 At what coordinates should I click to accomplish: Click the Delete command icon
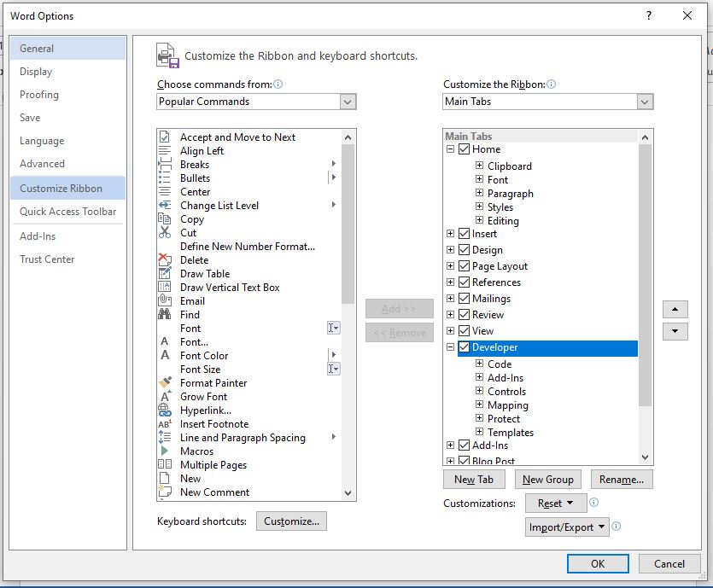(165, 259)
